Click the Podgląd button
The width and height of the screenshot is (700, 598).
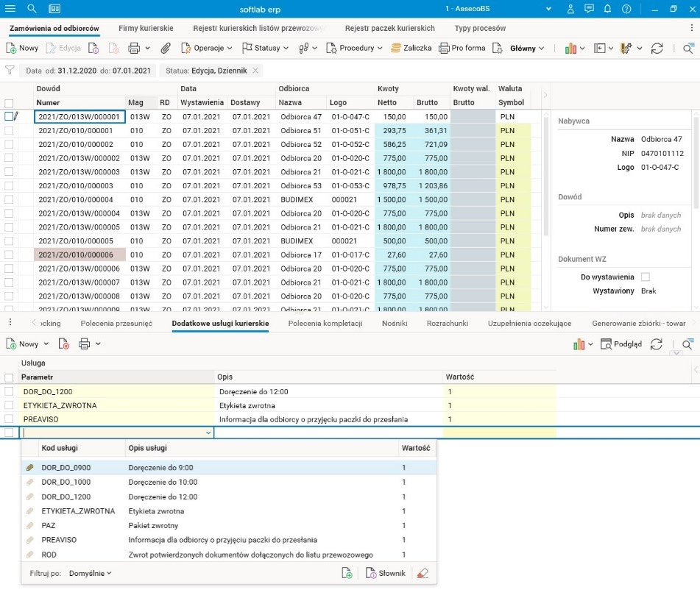click(x=621, y=344)
